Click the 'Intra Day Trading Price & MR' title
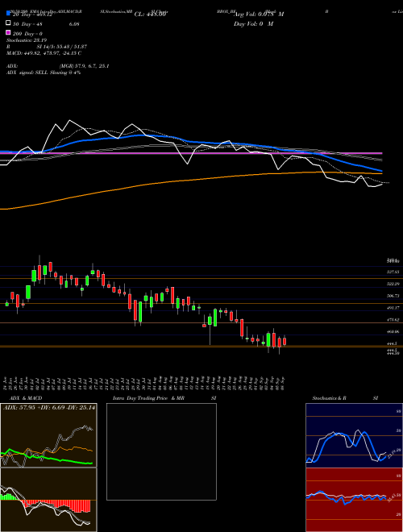403x532 pixels. [x=148, y=398]
